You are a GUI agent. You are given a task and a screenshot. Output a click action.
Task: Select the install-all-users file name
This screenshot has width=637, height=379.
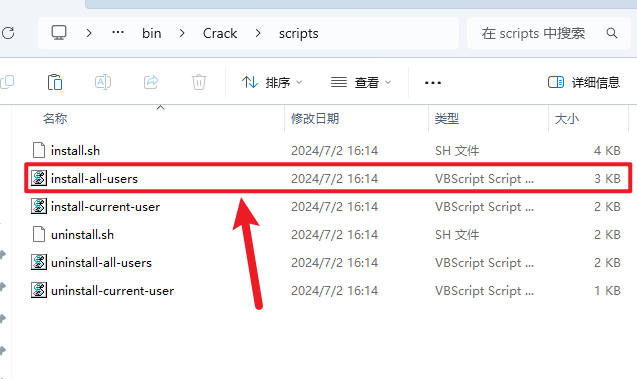click(94, 179)
